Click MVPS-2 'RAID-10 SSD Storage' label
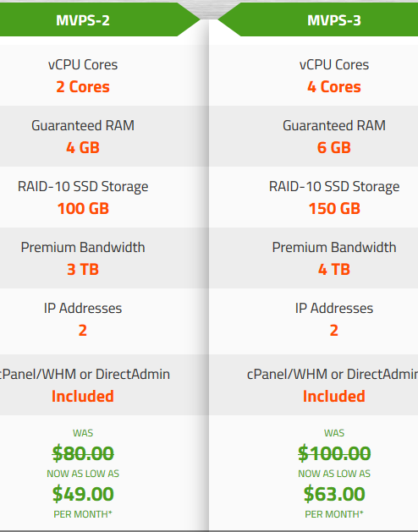The image size is (418, 532). coord(83,187)
